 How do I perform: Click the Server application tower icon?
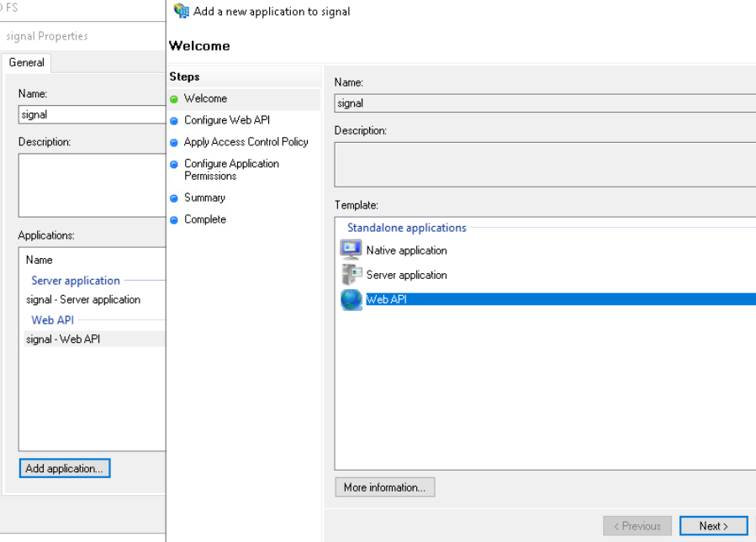point(351,274)
